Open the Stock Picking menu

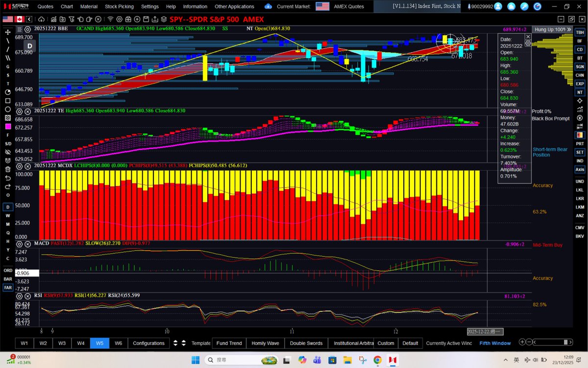119,6
